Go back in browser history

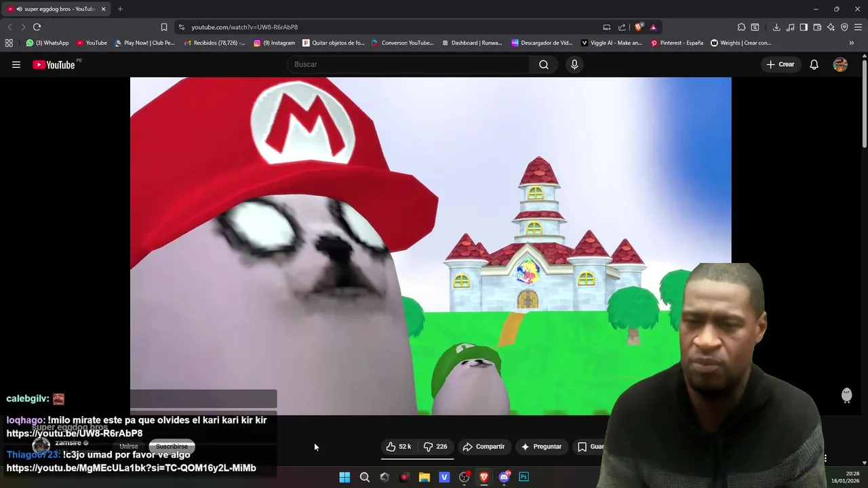click(9, 27)
